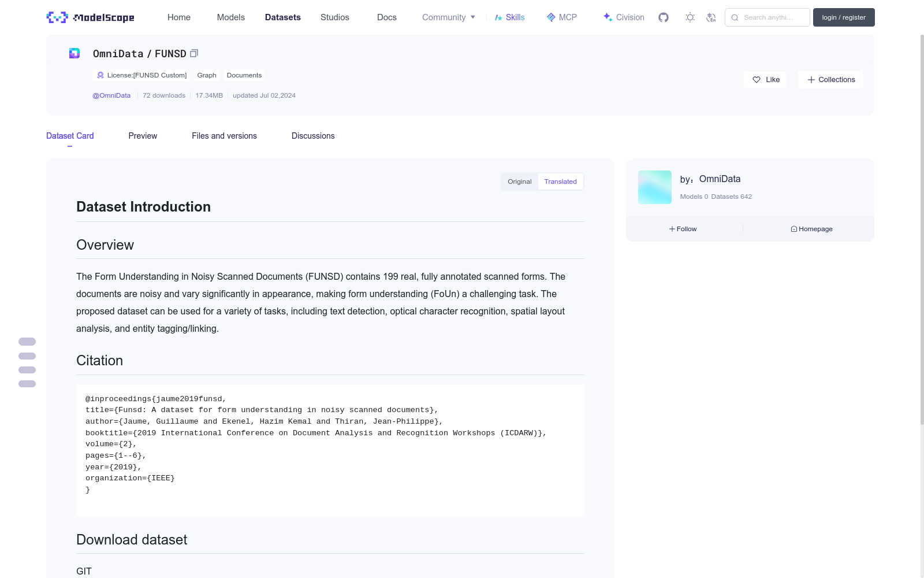The height and width of the screenshot is (578, 924).
Task: Click the 'Models 0' count
Action: click(694, 197)
